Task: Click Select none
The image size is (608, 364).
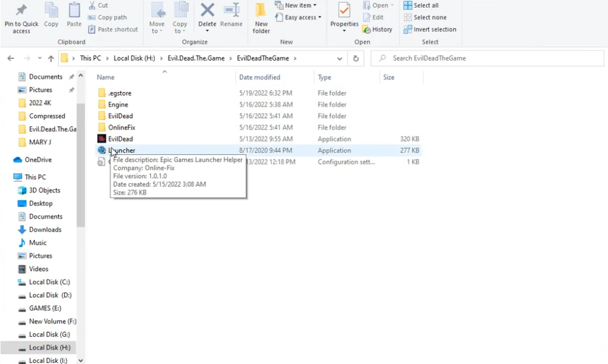Action: (x=425, y=17)
